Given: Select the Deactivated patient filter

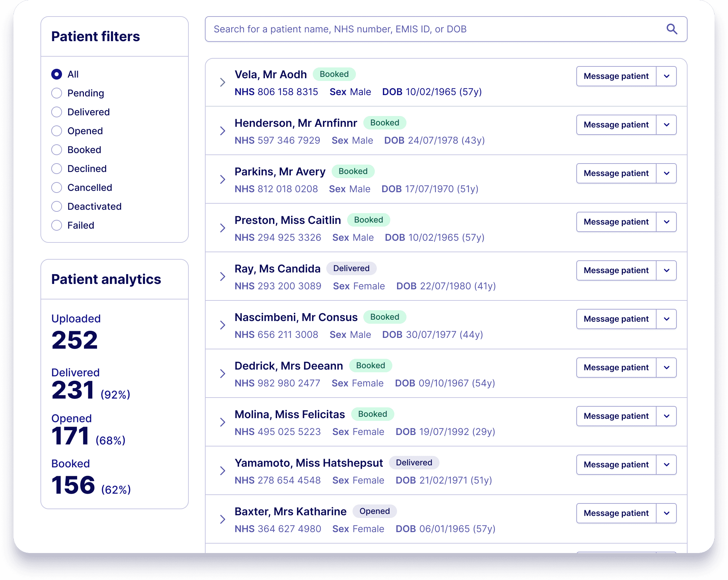Looking at the screenshot, I should pos(57,206).
